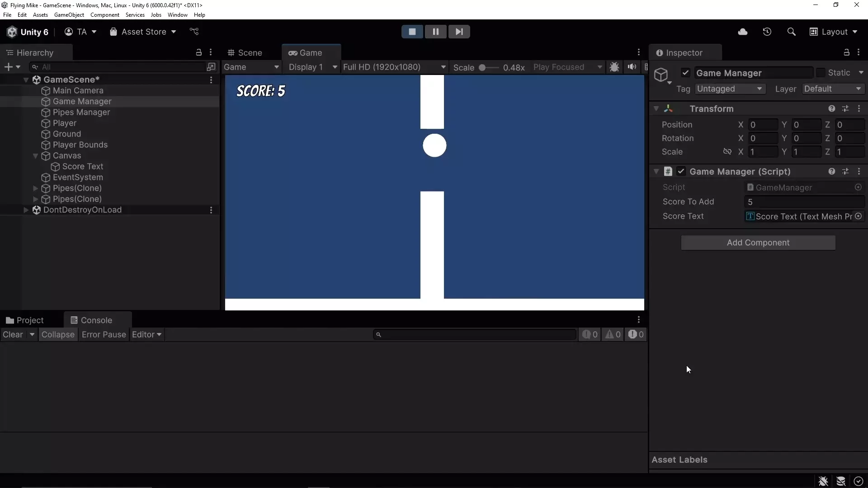
Task: Expand the DontDestroyOnLoad scene
Action: (26, 210)
